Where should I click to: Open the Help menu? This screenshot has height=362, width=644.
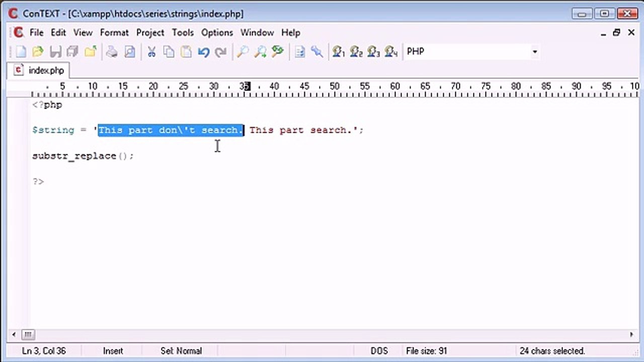click(x=290, y=33)
